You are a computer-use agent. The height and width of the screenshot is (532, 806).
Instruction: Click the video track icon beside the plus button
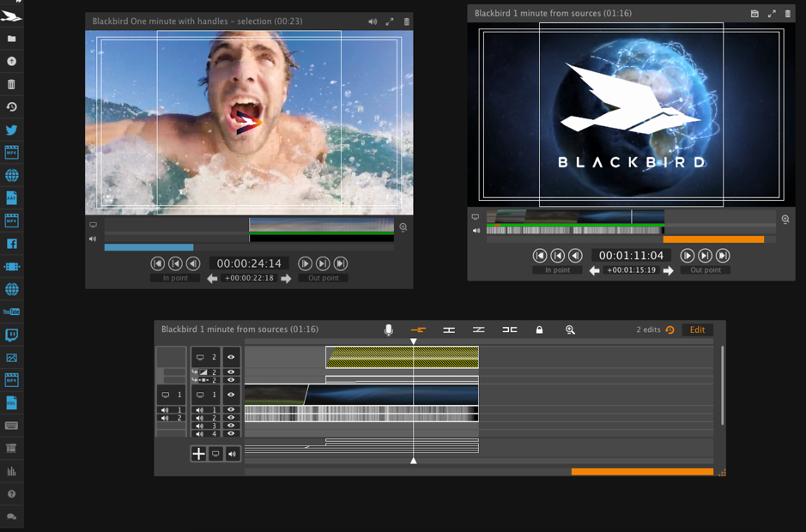tap(216, 453)
